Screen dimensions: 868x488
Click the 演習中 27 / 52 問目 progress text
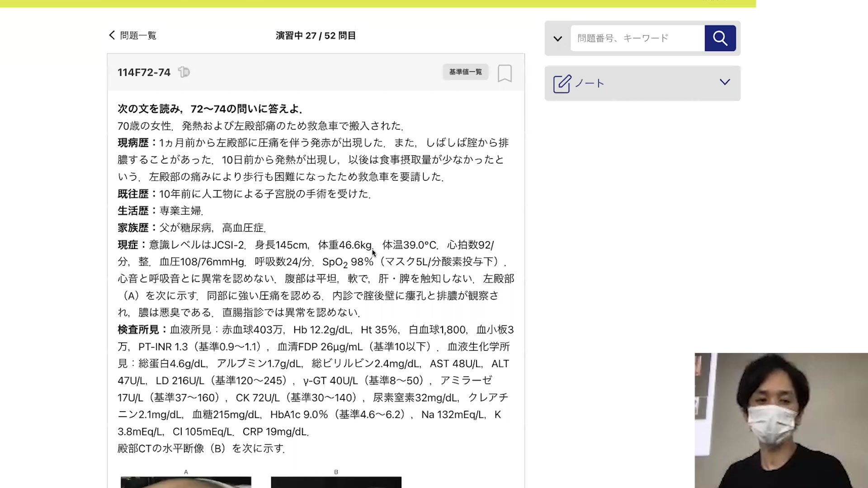click(316, 36)
